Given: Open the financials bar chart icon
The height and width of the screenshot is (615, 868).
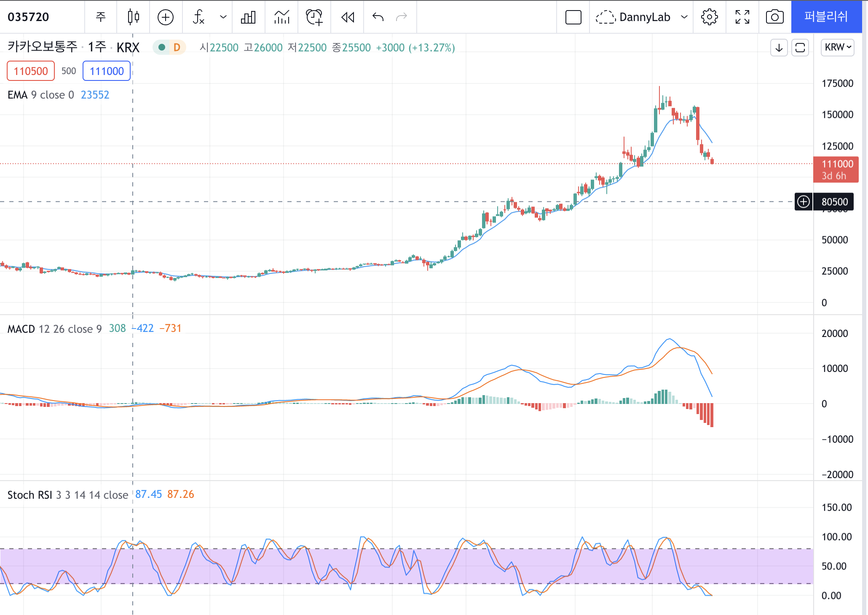Looking at the screenshot, I should (x=248, y=17).
